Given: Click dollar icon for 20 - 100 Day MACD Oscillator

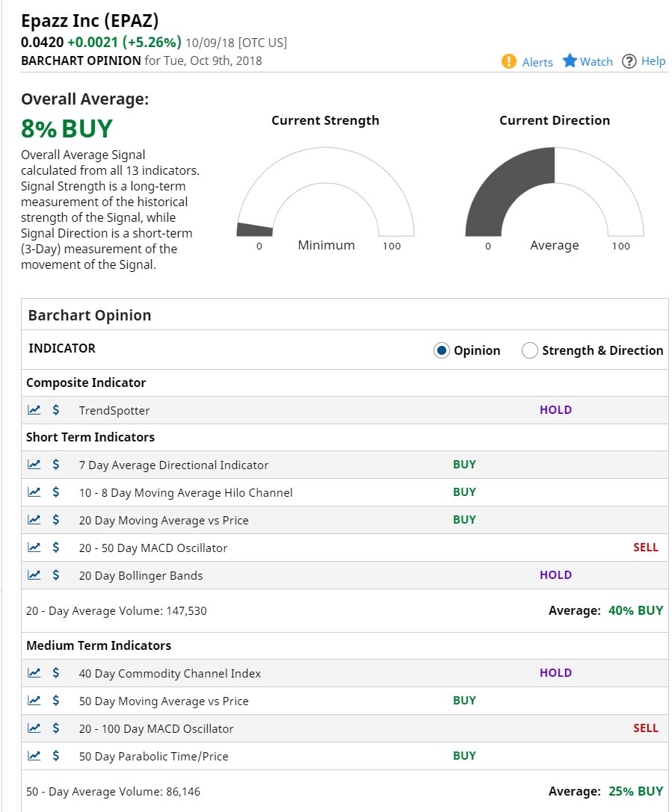Looking at the screenshot, I should [x=56, y=728].
